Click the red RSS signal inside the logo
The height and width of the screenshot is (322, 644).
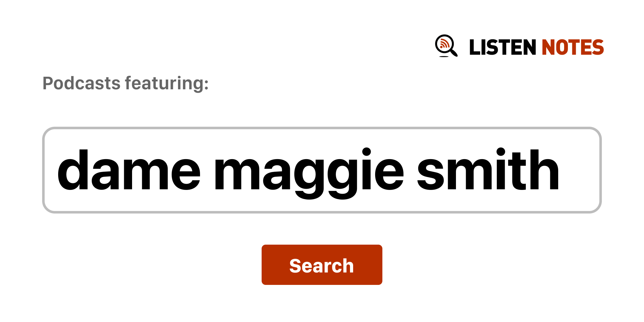445,44
